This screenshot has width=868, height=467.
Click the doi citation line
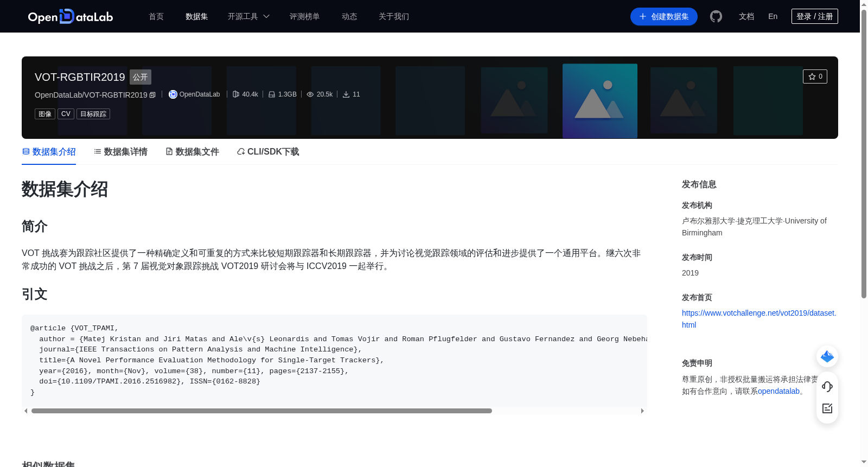150,381
